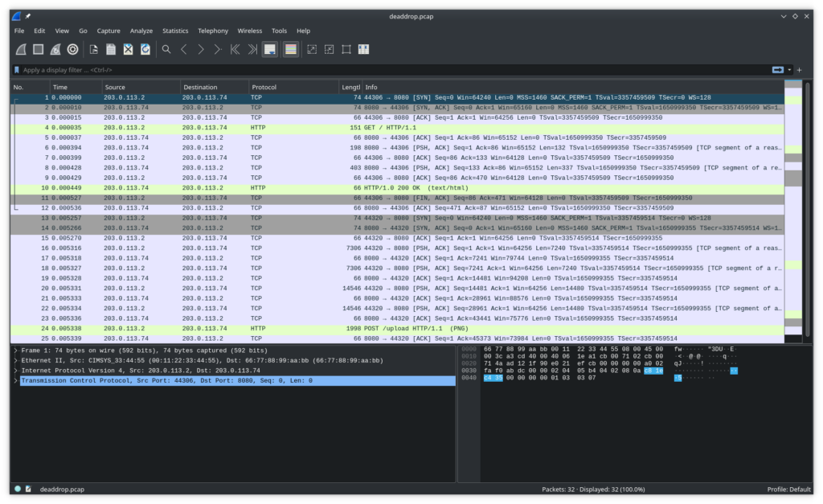
Task: Click the find packet magnifier icon
Action: tap(166, 49)
